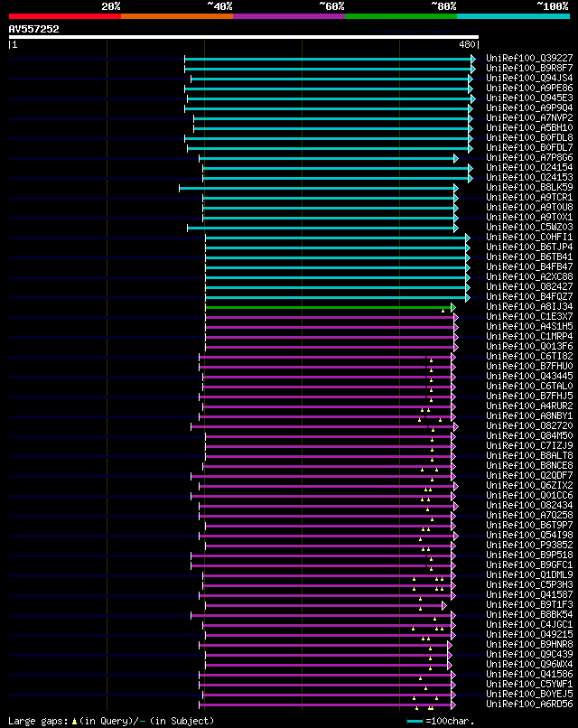Click the AV557252 query name

click(x=34, y=29)
